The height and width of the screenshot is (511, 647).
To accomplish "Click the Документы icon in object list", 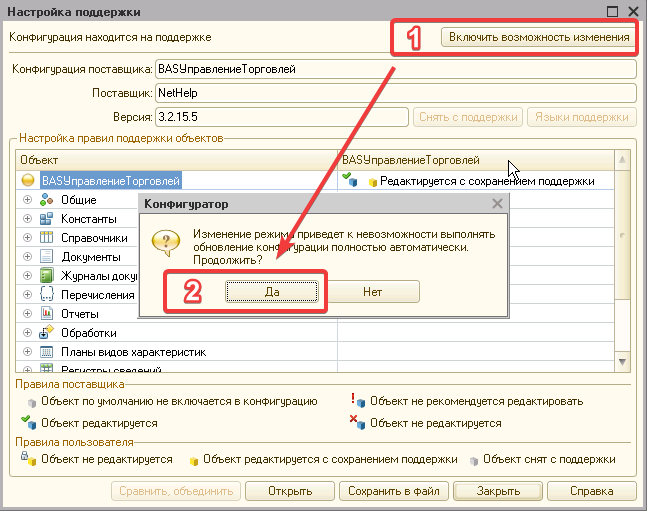I will tap(46, 257).
